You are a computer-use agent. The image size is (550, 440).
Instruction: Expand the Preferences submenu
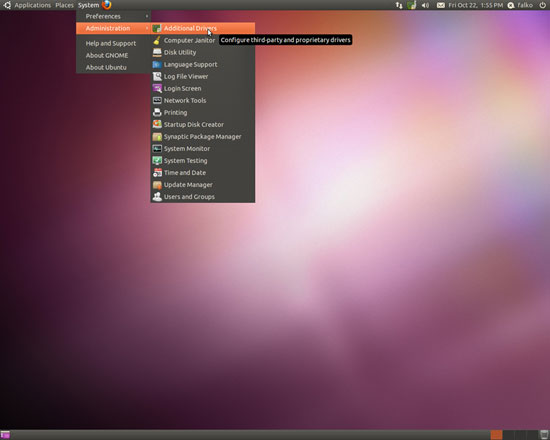pyautogui.click(x=114, y=16)
